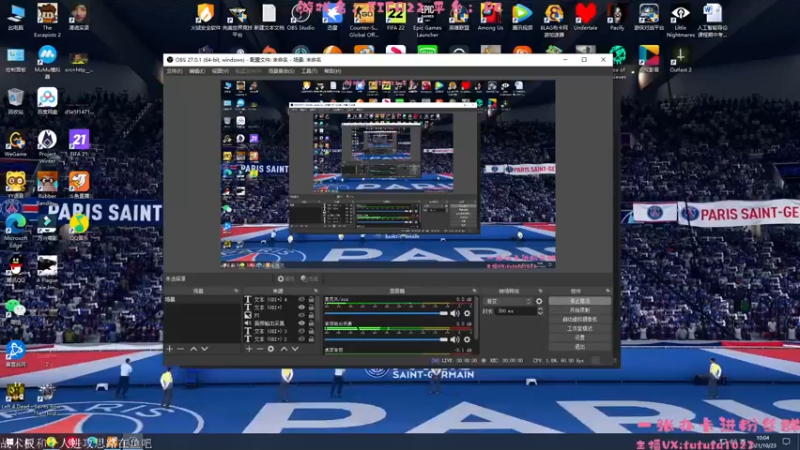Screen dimensions: 800x450
Task: Pop out the Scenes dock panel
Action: [x=236, y=291]
